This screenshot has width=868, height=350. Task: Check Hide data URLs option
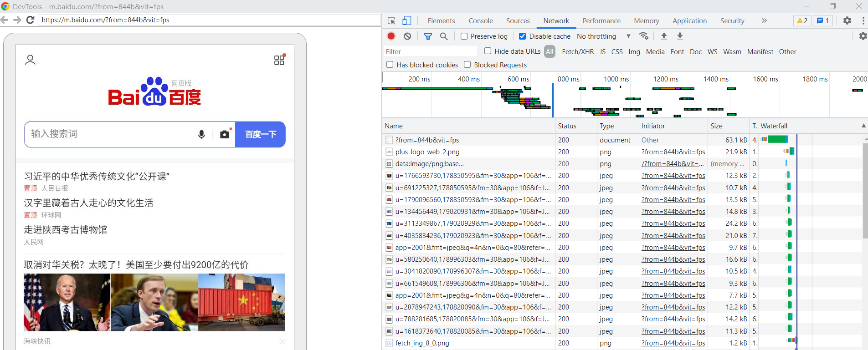(x=488, y=51)
